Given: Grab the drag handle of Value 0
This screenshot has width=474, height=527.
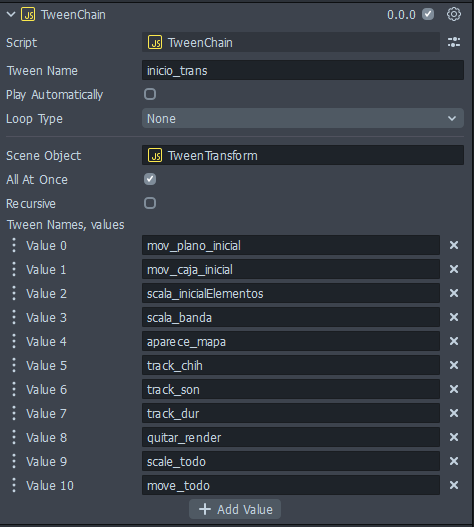Looking at the screenshot, I should [x=14, y=245].
